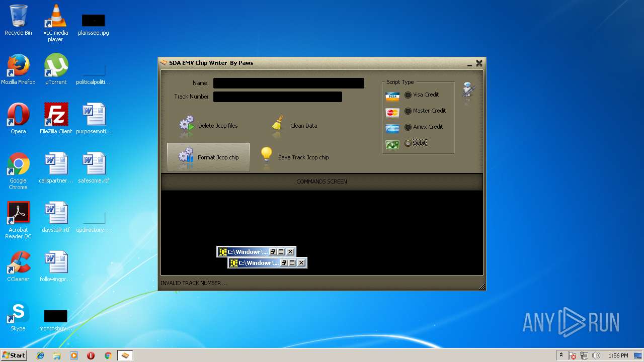The image size is (644, 362).
Task: Open Google Chrome from the taskbar
Action: (x=108, y=355)
